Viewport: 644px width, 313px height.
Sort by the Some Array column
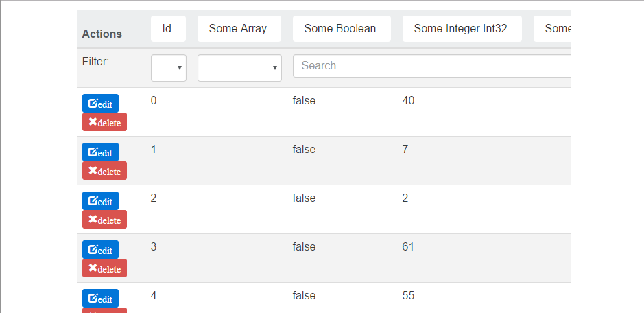pyautogui.click(x=239, y=29)
